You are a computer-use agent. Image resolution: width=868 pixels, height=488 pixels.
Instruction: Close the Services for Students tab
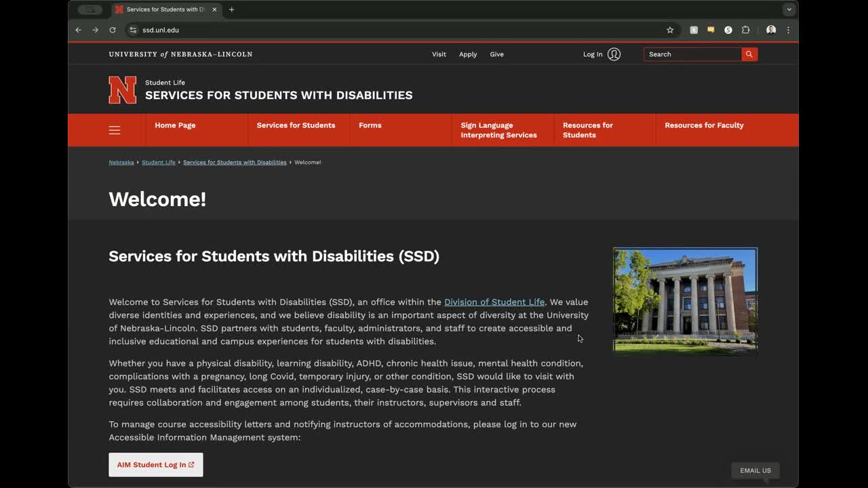214,9
